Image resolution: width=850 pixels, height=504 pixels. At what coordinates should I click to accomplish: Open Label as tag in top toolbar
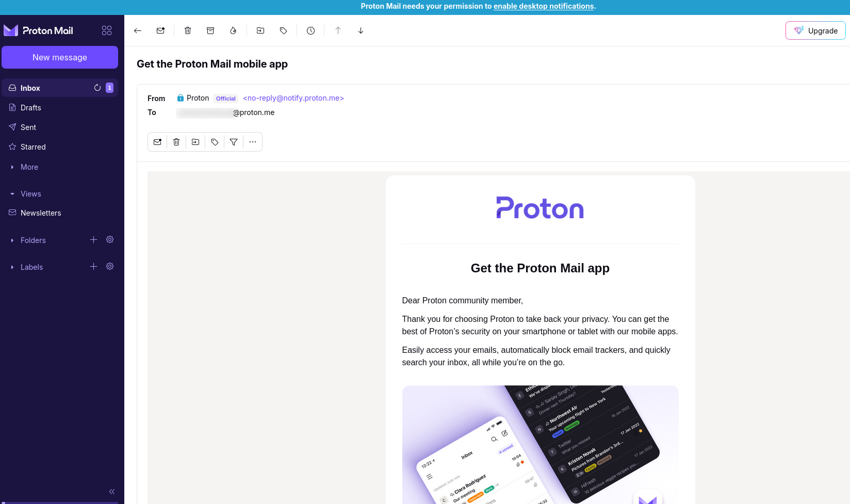tap(283, 30)
